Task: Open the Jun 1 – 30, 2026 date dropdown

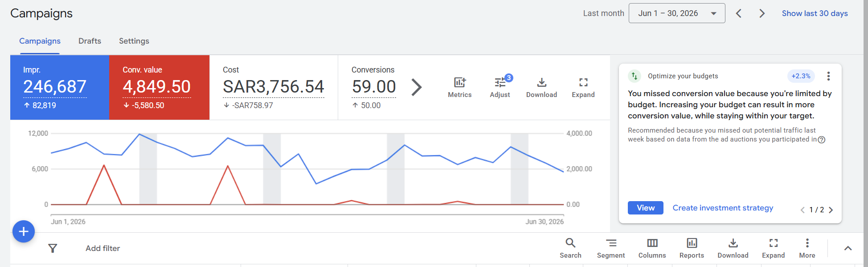Action: coord(677,13)
